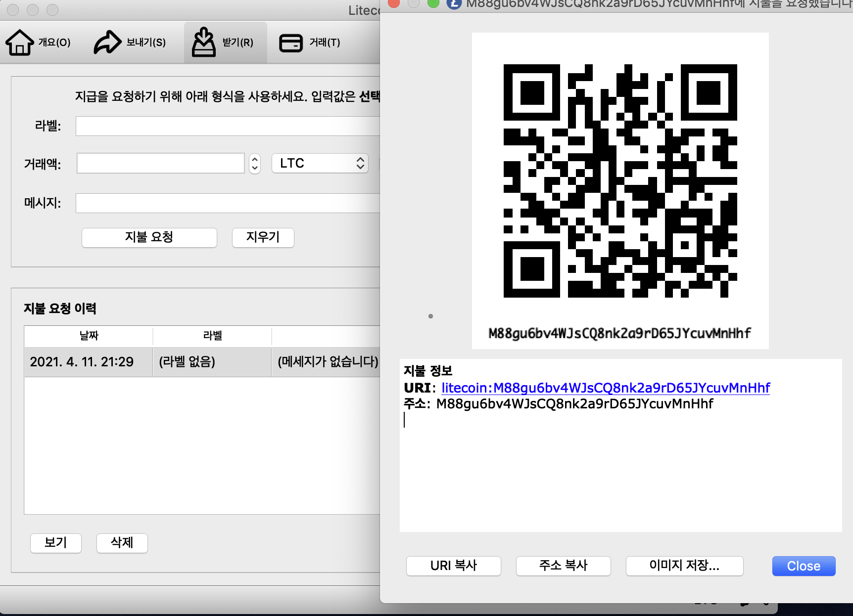The height and width of the screenshot is (616, 853).
Task: Click the green zoom button of dialog
Action: 433,3
